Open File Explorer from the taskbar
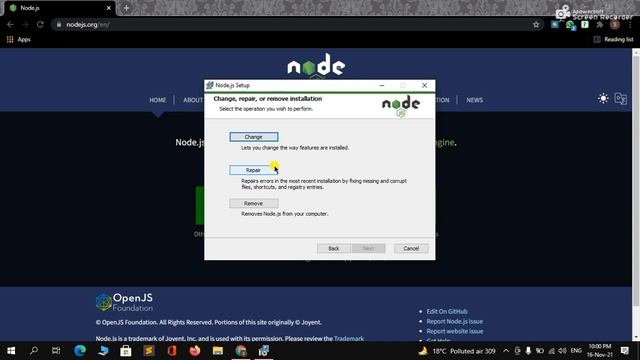The height and width of the screenshot is (360, 640). pyautogui.click(x=218, y=351)
